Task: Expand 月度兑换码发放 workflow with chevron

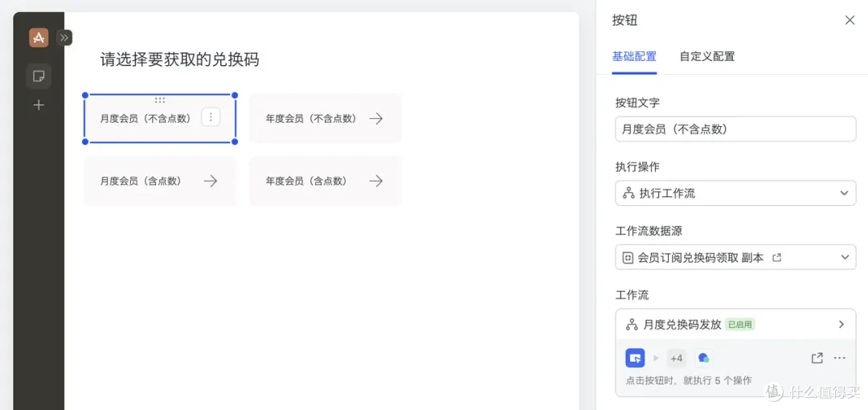Action: tap(841, 325)
